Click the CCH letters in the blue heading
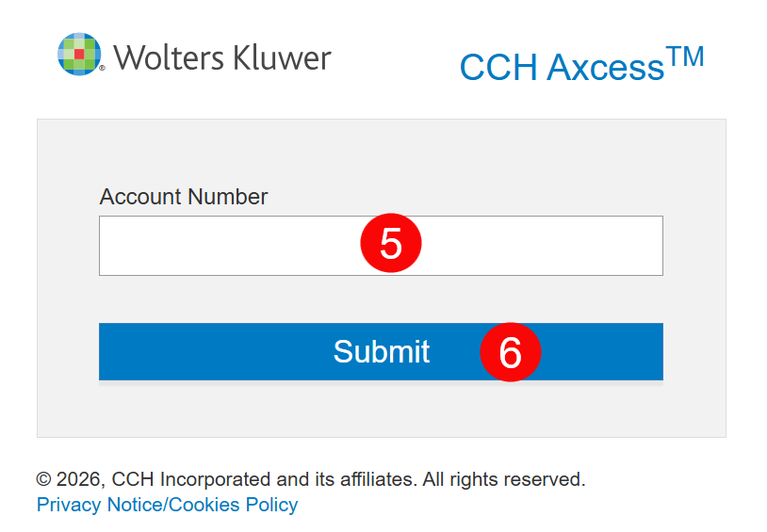 pos(498,68)
